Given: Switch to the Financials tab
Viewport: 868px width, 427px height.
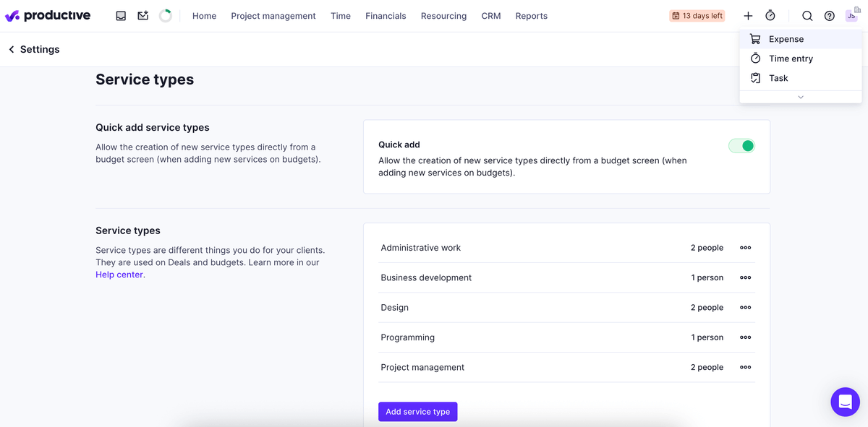Looking at the screenshot, I should [x=386, y=15].
